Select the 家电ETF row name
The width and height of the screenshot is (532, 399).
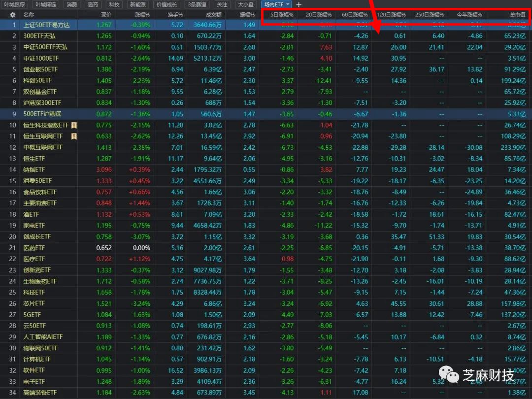(x=34, y=226)
